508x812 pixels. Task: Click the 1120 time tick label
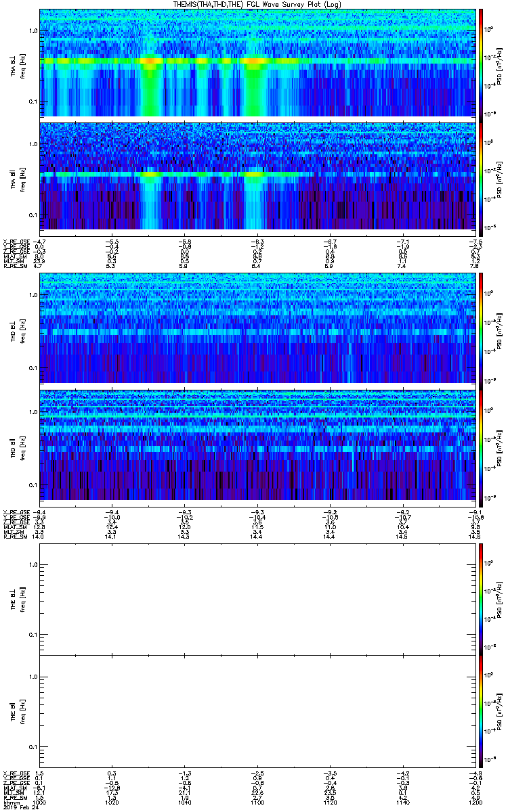tap(329, 803)
